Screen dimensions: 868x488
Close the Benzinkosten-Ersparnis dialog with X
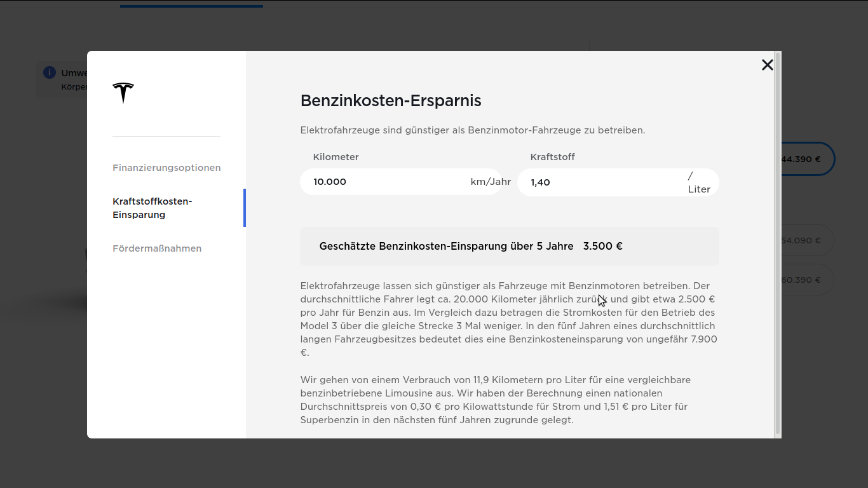tap(768, 65)
